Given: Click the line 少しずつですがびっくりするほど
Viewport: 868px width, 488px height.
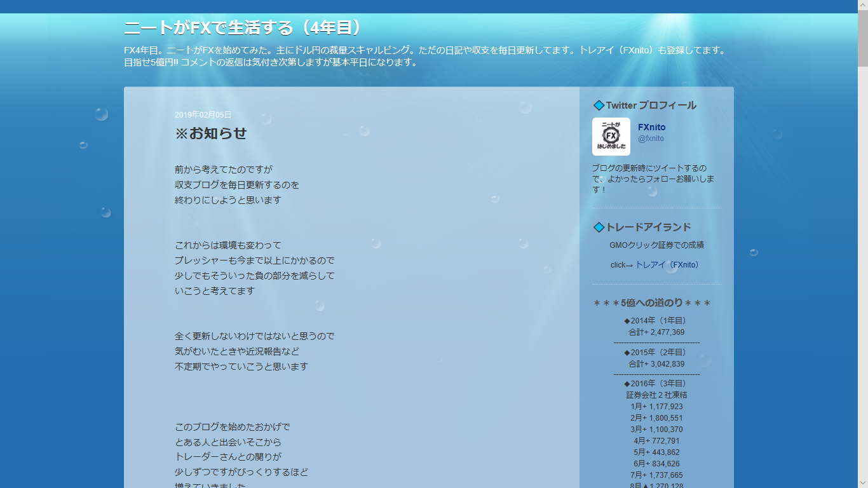Looking at the screenshot, I should pyautogui.click(x=241, y=473).
